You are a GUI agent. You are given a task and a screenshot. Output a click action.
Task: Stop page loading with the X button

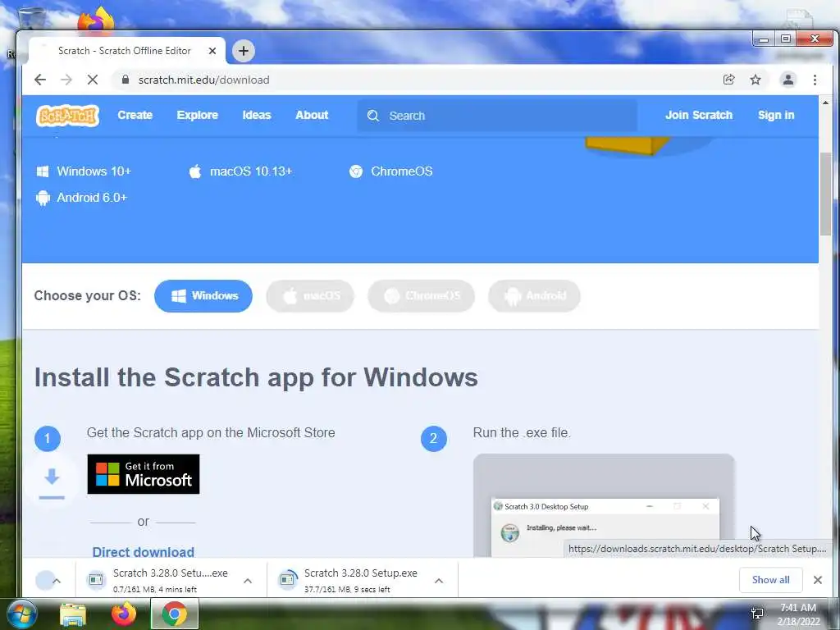click(92, 80)
